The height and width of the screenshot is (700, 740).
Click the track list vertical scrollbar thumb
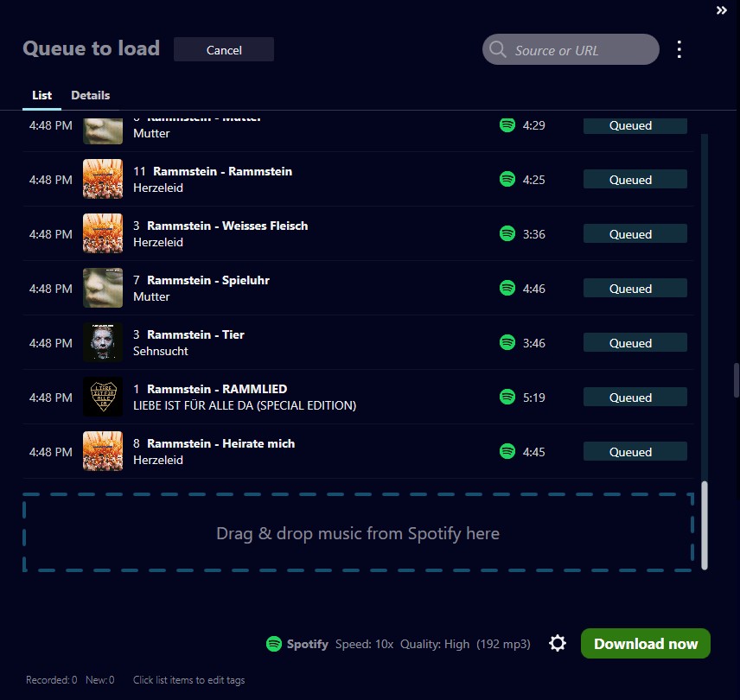[705, 525]
